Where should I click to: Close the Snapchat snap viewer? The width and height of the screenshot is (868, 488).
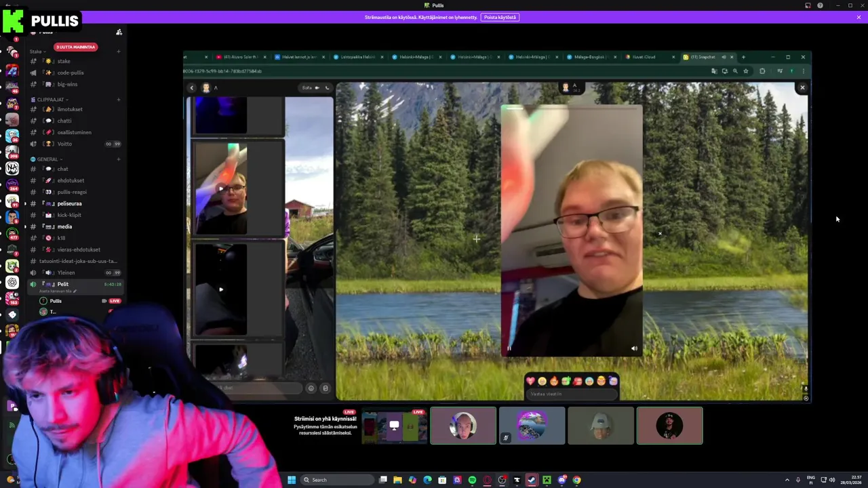point(802,87)
